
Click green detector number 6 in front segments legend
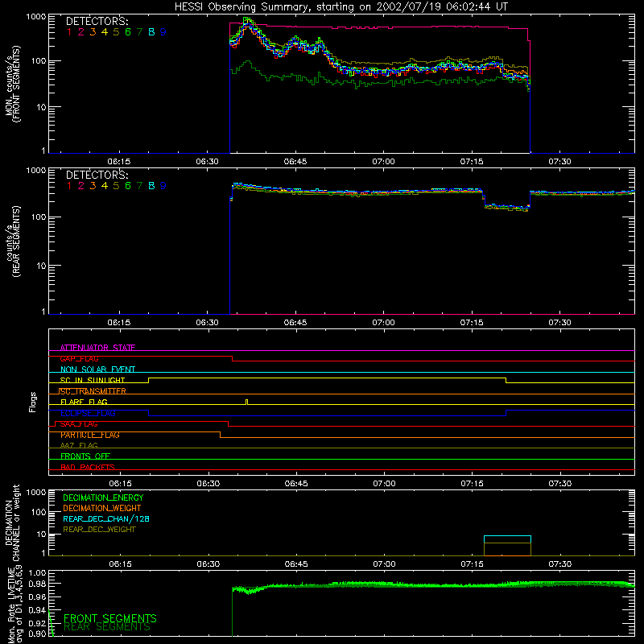point(128,32)
